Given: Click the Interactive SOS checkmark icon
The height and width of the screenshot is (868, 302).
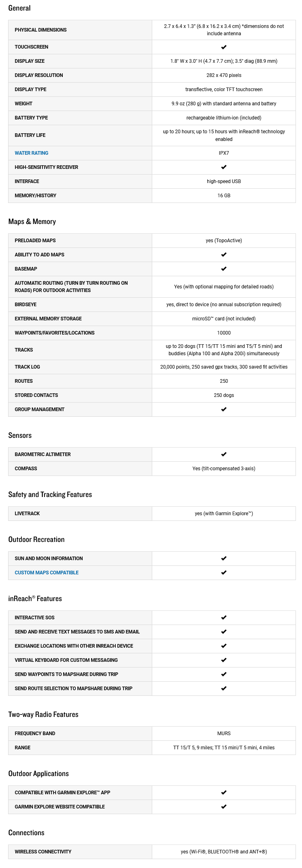Looking at the screenshot, I should pos(224,618).
